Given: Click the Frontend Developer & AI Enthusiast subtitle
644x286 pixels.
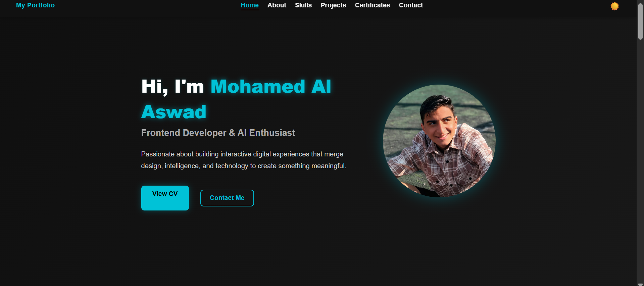Looking at the screenshot, I should pyautogui.click(x=218, y=133).
